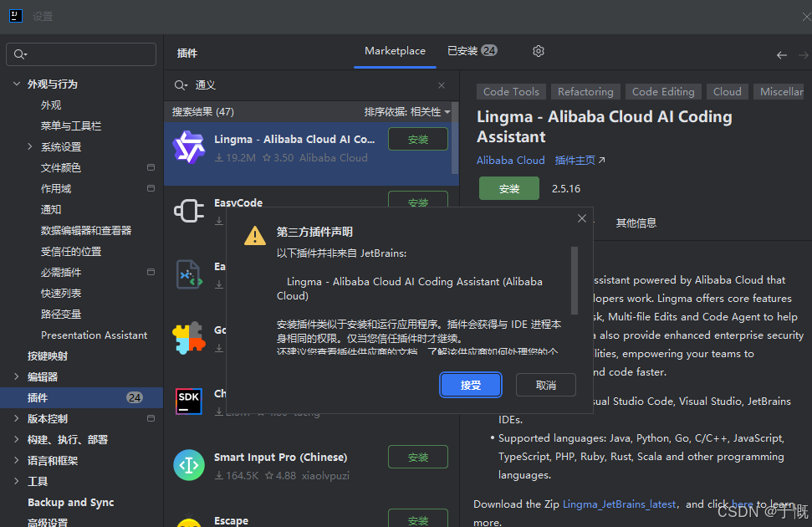This screenshot has height=527, width=812.
Task: Close the third-party plugin notice dialog
Action: coord(582,218)
